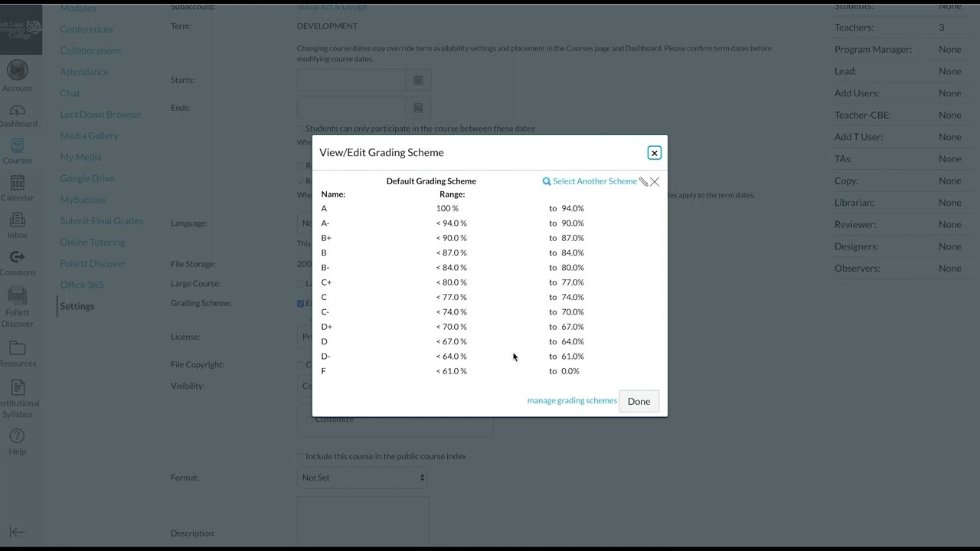Click the DEVELOPMENT term text
Viewport: 980px width, 551px height.
click(327, 26)
